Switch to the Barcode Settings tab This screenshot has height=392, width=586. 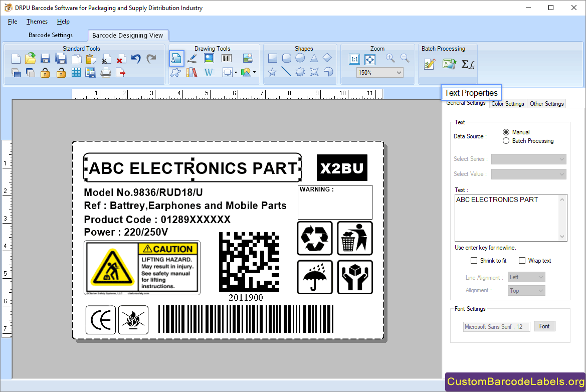point(51,35)
